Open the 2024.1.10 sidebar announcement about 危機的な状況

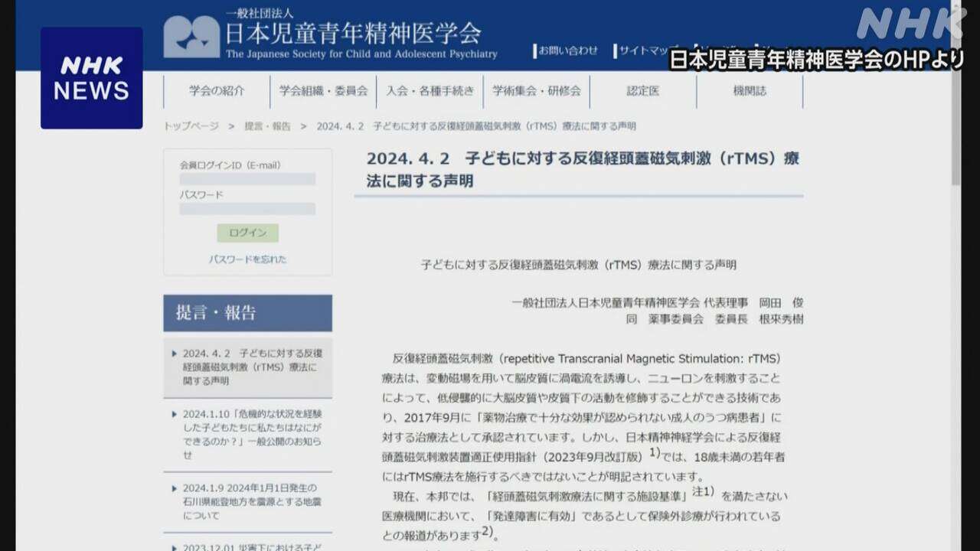[247, 435]
